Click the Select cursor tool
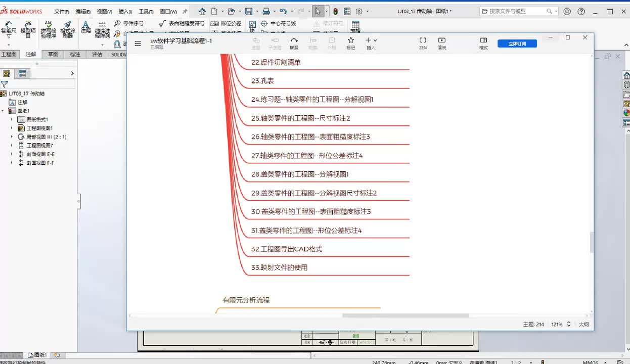Viewport: 630px width, 364px height. pyautogui.click(x=318, y=11)
